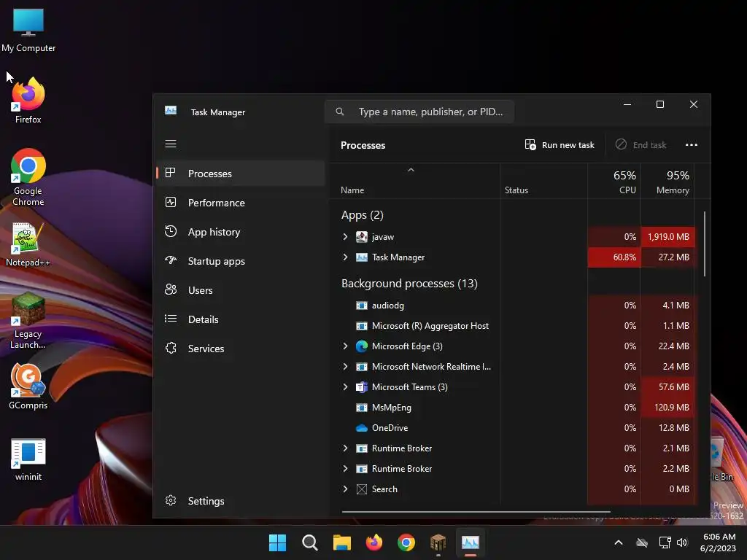Click the search box in Task Manager
Screen dimensions: 747x560
click(x=419, y=112)
